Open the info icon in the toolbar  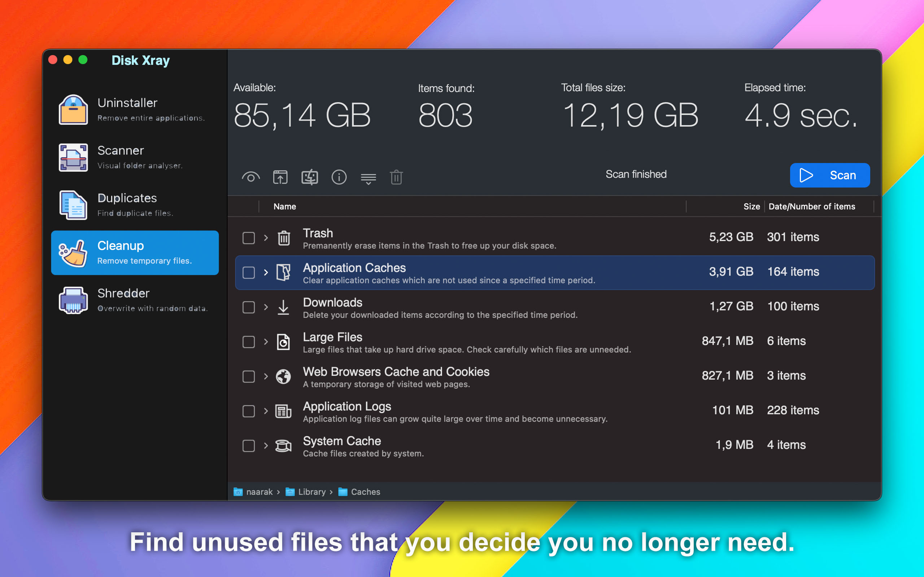point(339,177)
